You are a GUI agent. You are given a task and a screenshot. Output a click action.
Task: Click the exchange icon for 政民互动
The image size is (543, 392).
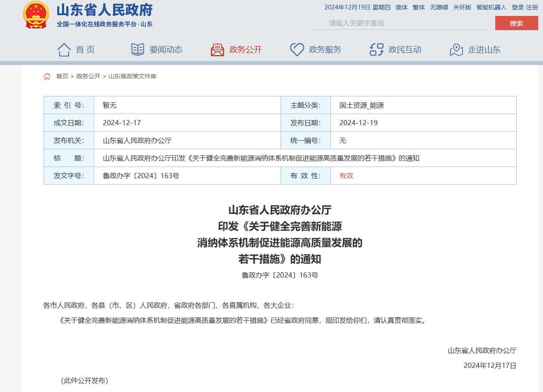[376, 49]
